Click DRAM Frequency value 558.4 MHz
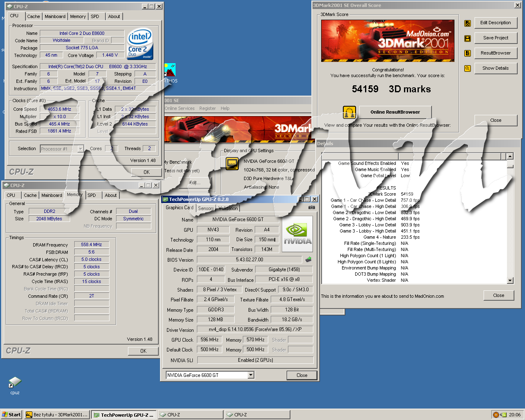525x420 pixels. click(x=91, y=244)
